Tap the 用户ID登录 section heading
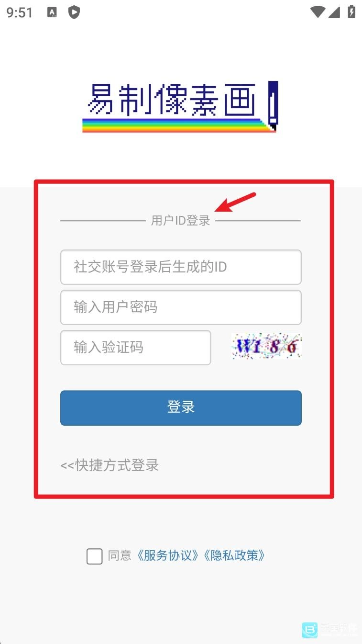Viewport: 362px width, 644px height. [x=181, y=221]
